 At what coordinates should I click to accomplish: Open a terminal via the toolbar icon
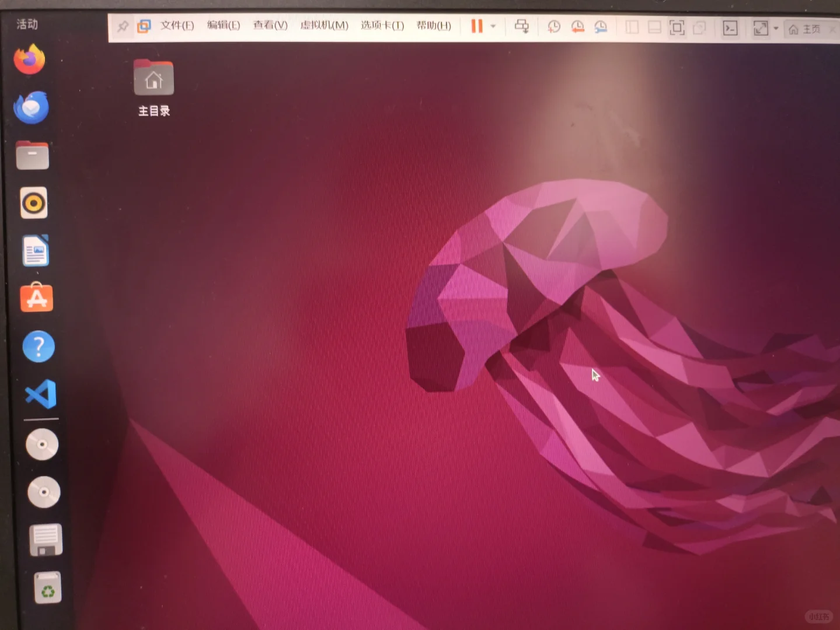(x=730, y=27)
